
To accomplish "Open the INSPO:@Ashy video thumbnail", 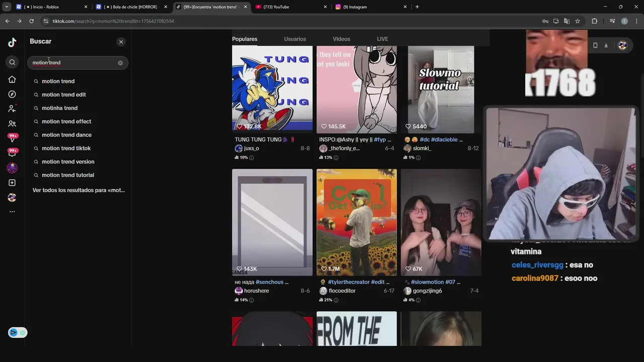I will coord(357,88).
